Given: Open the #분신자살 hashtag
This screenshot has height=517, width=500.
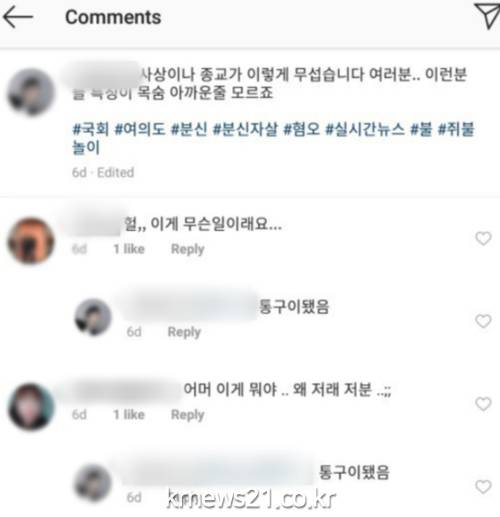Looking at the screenshot, I should pos(245,129).
